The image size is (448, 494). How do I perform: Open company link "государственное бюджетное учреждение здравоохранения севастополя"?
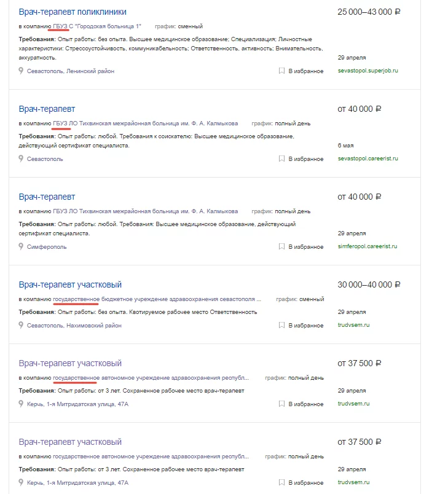[x=157, y=299]
